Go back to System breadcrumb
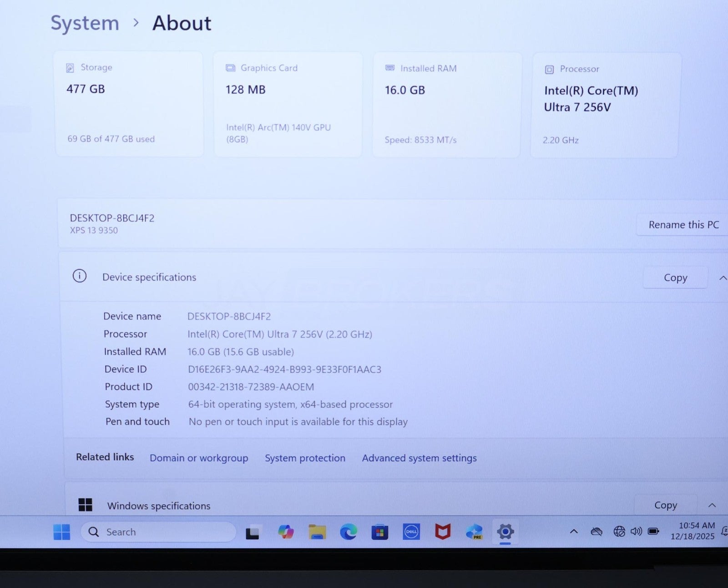This screenshot has height=588, width=728. [85, 23]
